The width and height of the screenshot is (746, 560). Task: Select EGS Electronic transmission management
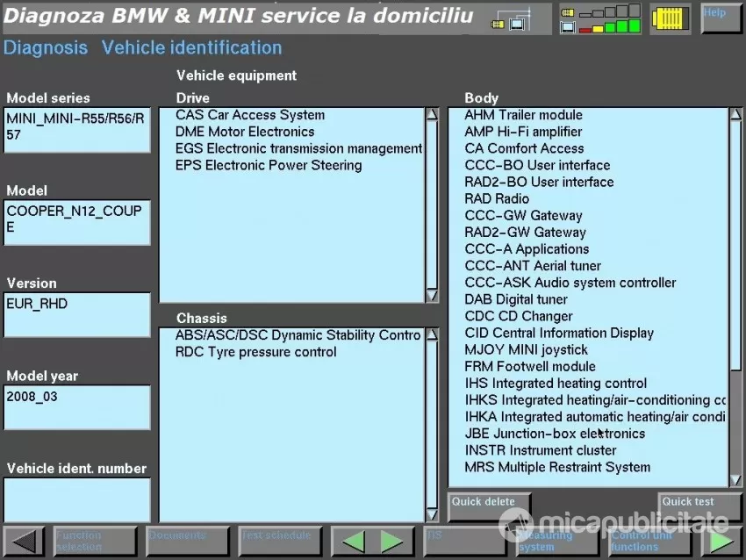298,148
